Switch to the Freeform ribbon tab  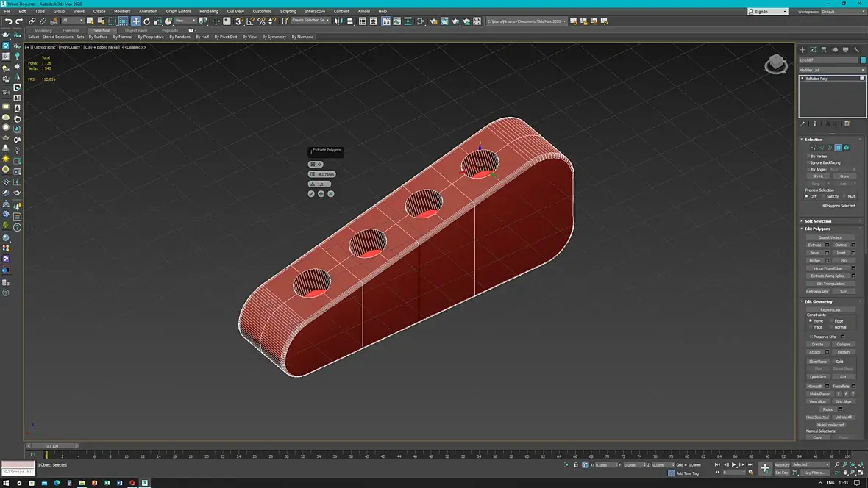(71, 30)
